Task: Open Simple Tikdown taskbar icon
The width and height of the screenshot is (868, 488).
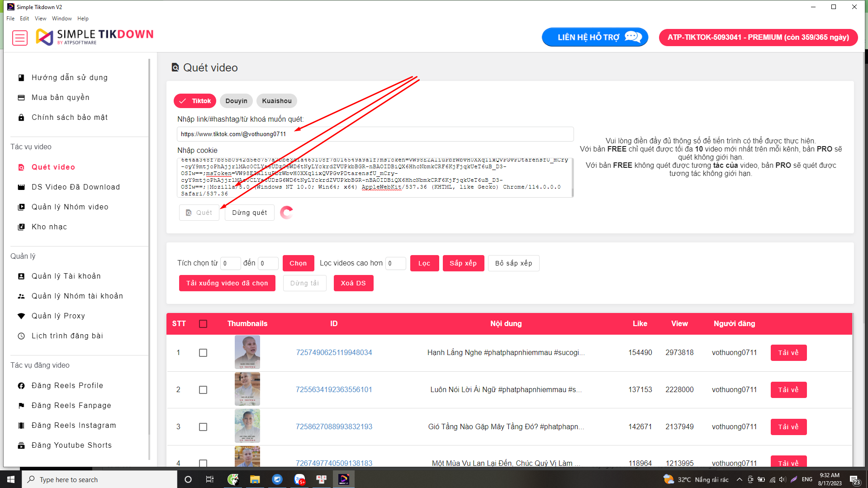Action: [x=344, y=479]
